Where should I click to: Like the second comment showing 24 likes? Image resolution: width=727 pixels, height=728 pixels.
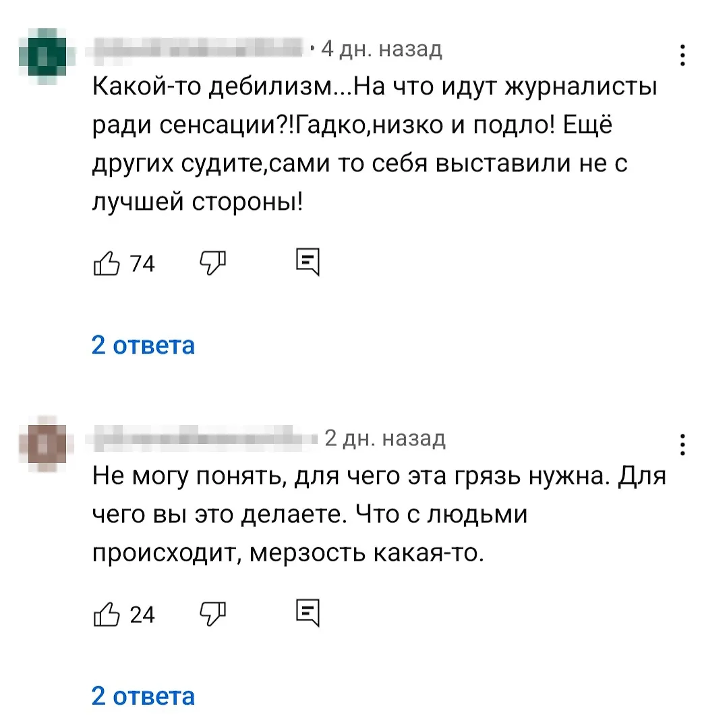[x=107, y=614]
